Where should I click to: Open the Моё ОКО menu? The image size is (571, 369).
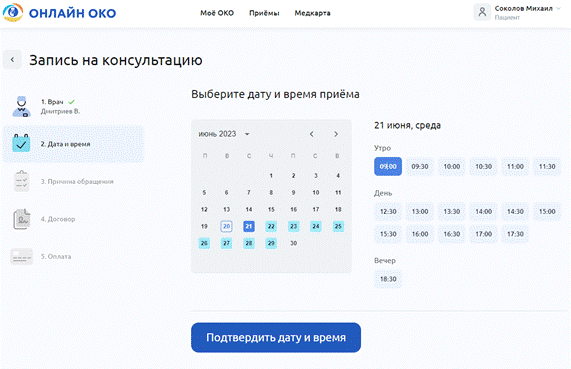pos(217,13)
